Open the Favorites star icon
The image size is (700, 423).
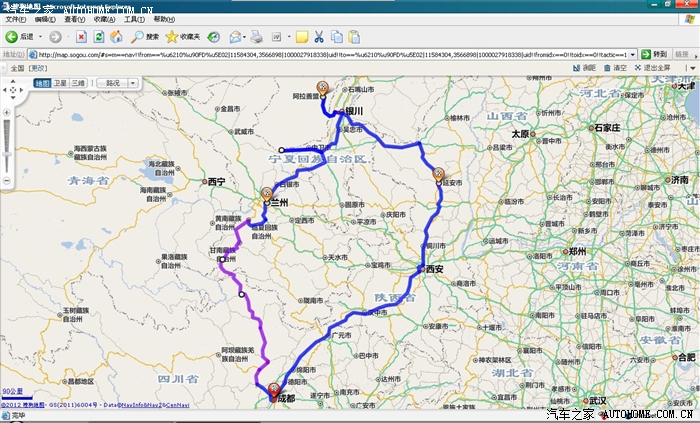[x=172, y=36]
